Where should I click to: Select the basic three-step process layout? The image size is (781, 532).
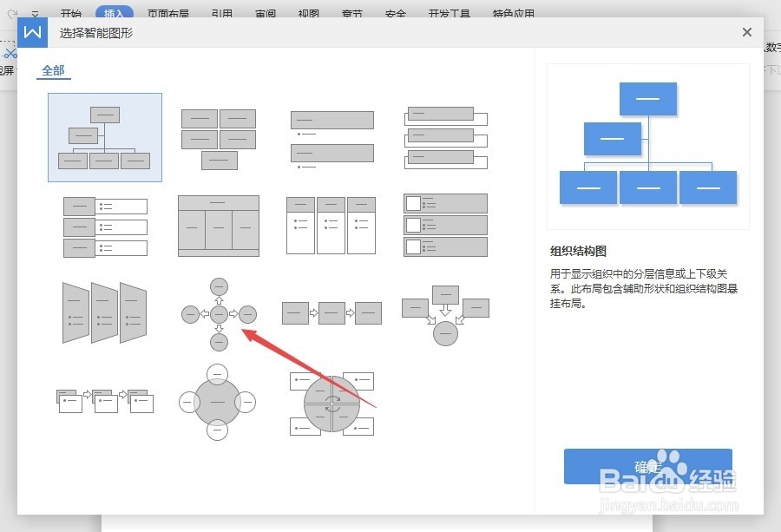pos(331,313)
